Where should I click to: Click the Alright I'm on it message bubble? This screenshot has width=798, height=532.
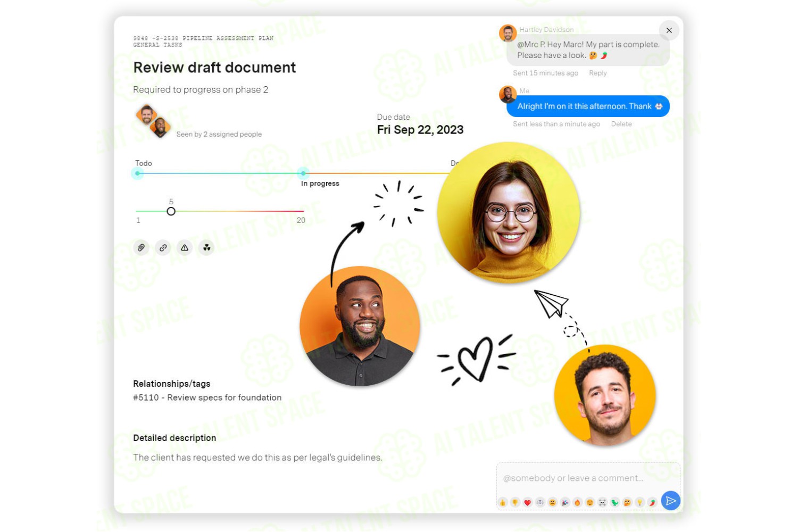588,106
